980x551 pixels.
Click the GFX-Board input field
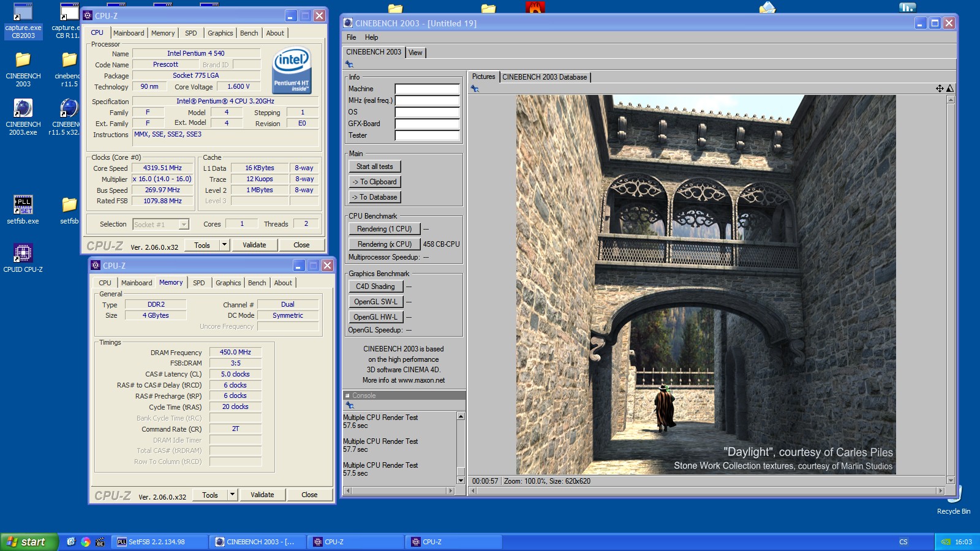pyautogui.click(x=427, y=124)
